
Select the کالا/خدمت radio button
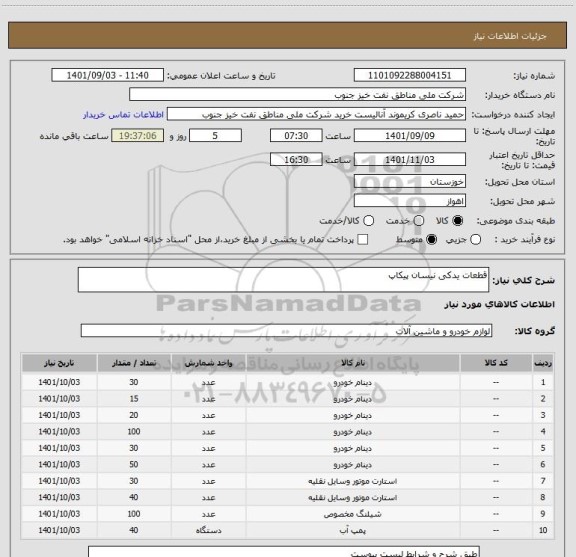368,221
